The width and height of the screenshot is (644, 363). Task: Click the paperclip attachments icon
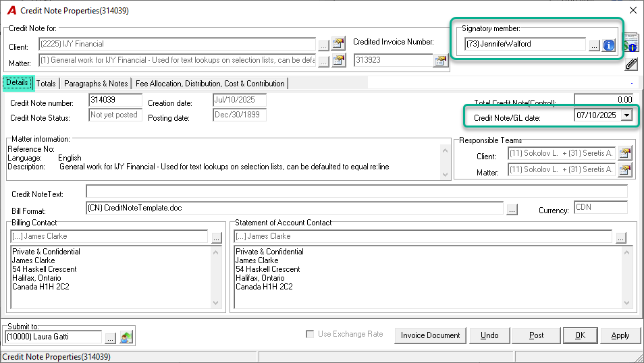tap(631, 64)
